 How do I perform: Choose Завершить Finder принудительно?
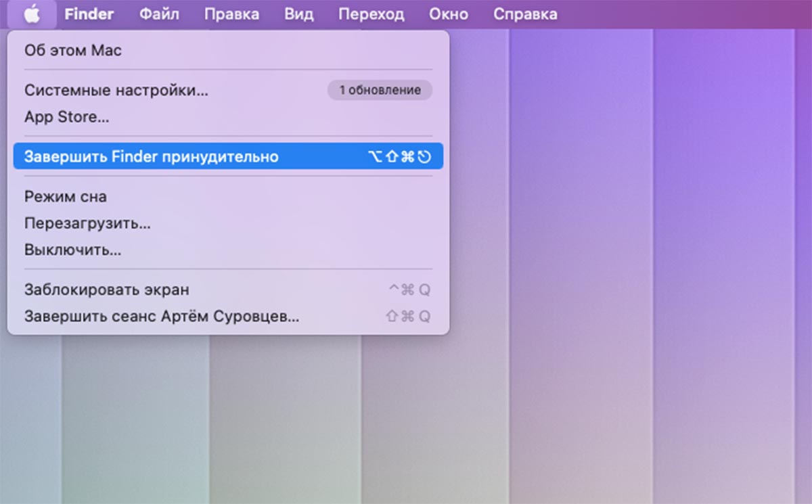228,156
